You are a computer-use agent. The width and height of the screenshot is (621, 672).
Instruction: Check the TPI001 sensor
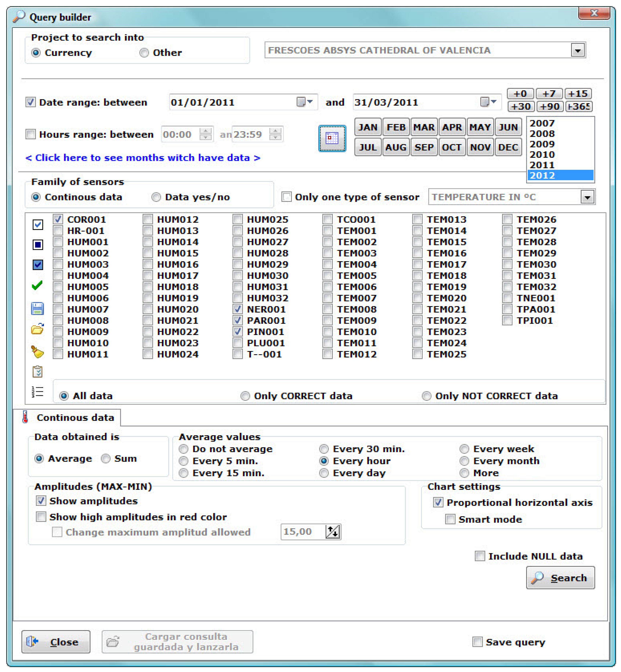tap(507, 320)
